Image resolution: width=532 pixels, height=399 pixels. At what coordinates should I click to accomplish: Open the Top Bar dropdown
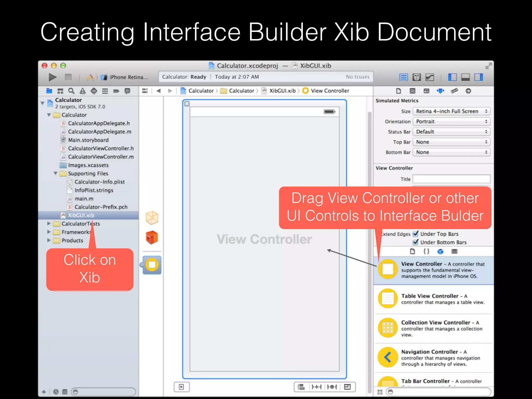pyautogui.click(x=451, y=142)
